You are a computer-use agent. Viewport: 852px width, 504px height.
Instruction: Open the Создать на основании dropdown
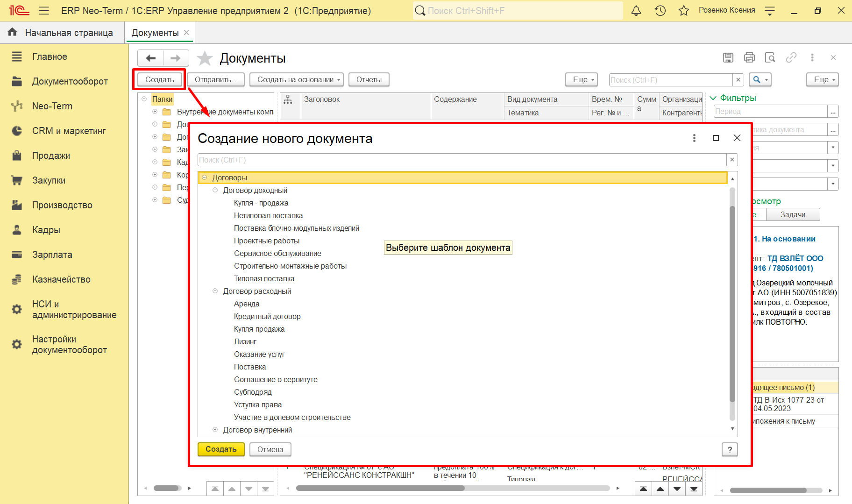point(296,79)
